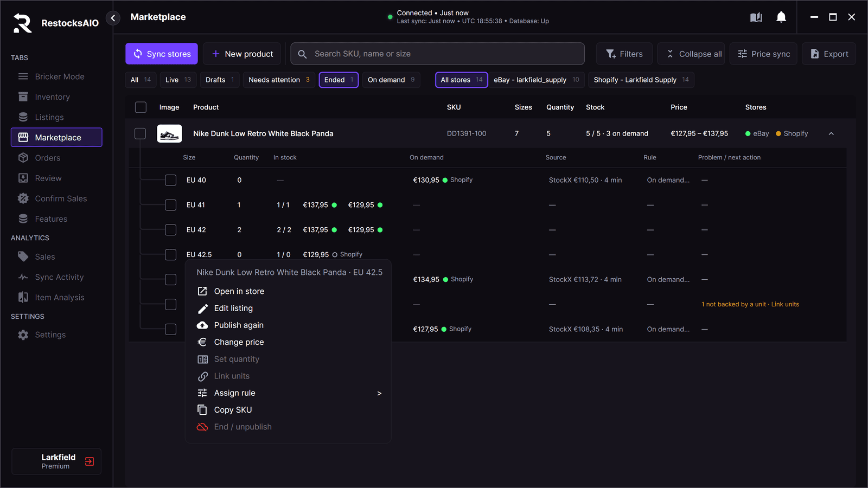Collapse the sidebar with the chevron button
This screenshot has height=488, width=868.
pos(113,18)
